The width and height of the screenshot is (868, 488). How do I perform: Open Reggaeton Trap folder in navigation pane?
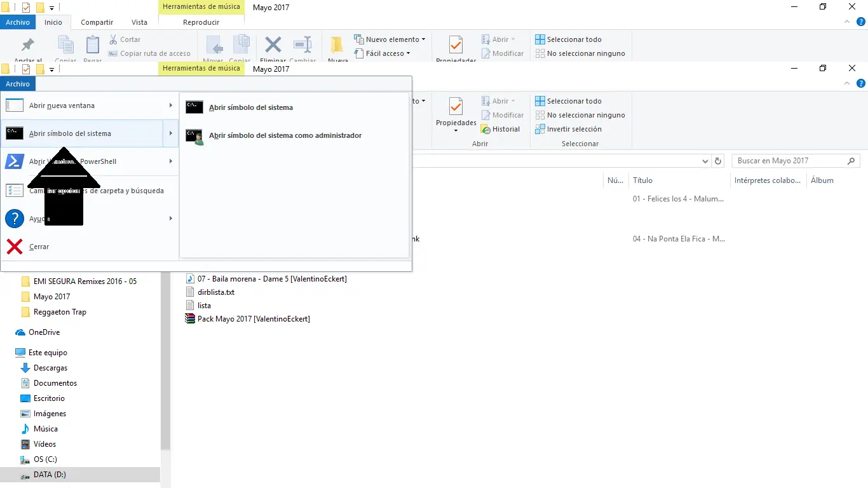point(53,312)
